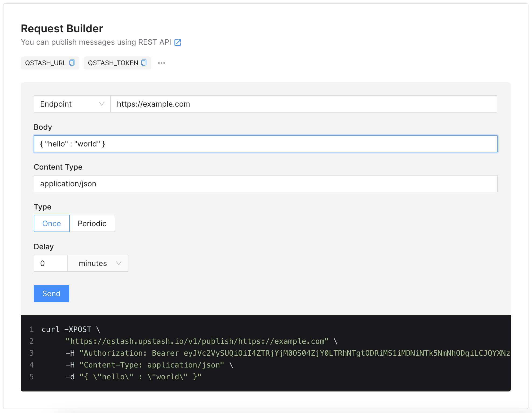The width and height of the screenshot is (532, 413).
Task: Click the publish URL line in code
Action: (x=197, y=341)
